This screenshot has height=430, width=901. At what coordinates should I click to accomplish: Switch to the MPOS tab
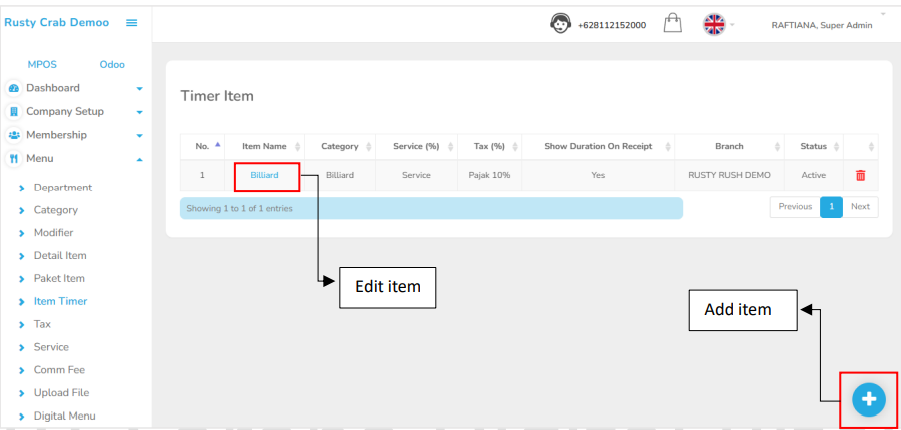[42, 65]
